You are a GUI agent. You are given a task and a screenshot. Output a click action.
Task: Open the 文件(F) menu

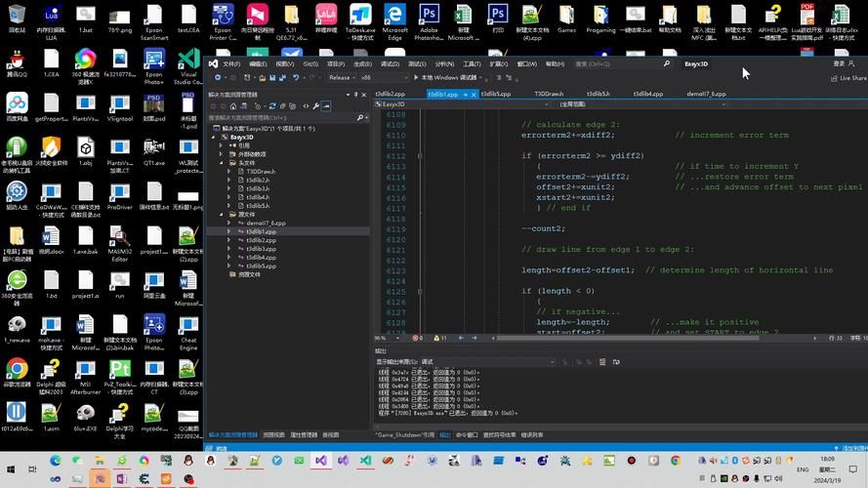click(x=230, y=64)
